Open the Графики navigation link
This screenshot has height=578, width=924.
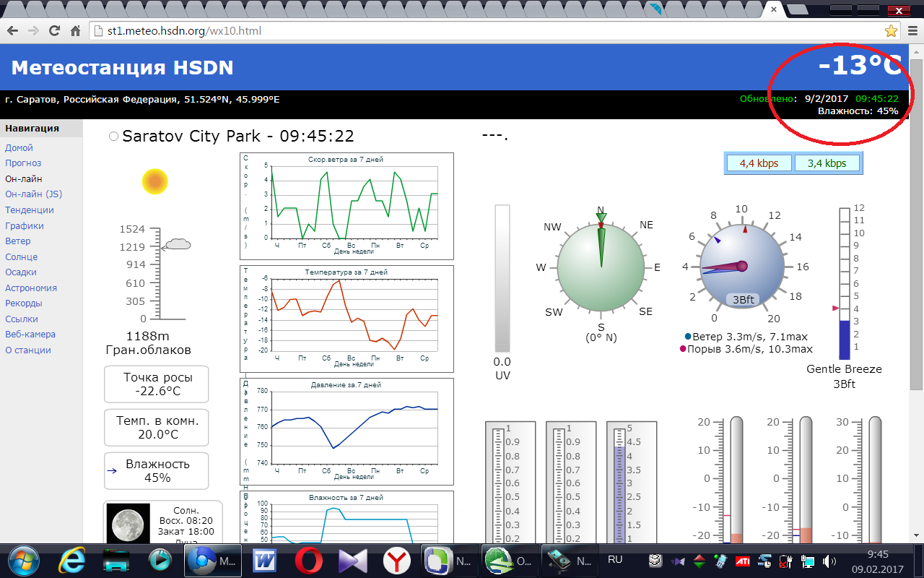[25, 225]
